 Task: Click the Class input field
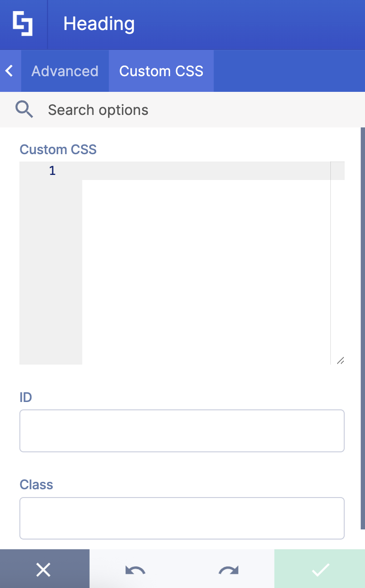(182, 518)
